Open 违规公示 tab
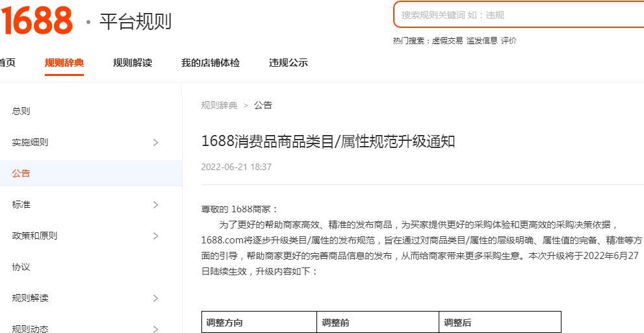This screenshot has width=644, height=333. point(289,63)
